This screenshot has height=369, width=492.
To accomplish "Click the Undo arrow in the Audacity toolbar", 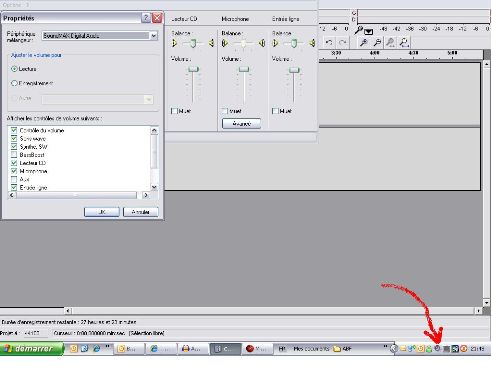I will coord(329,42).
